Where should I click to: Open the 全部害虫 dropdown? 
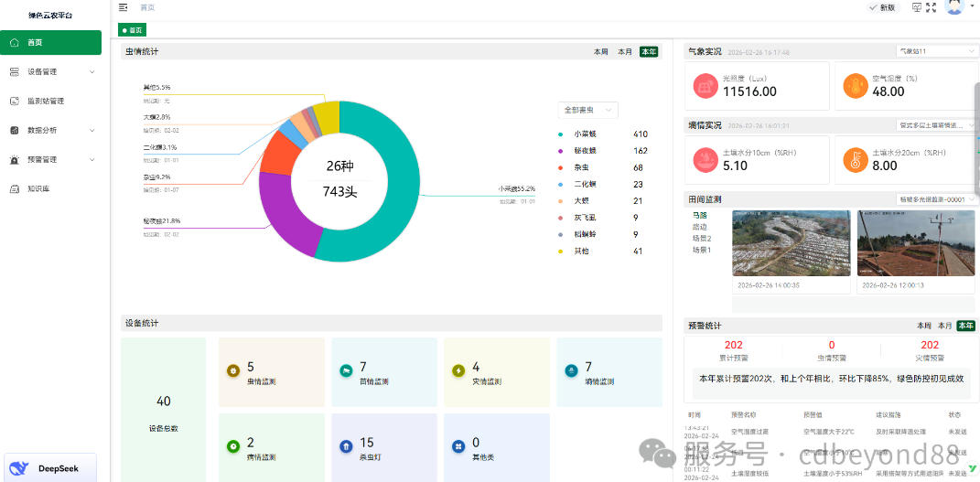click(x=588, y=110)
